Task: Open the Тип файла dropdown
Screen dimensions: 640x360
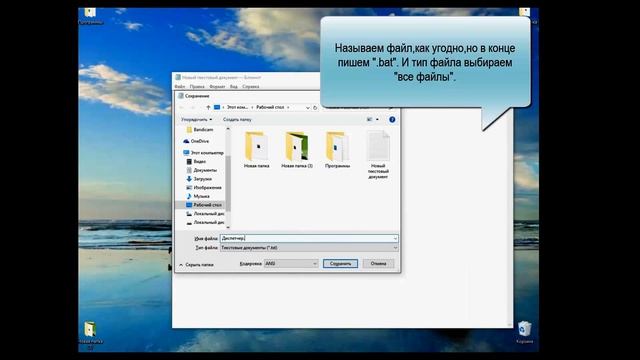Action: (x=309, y=248)
